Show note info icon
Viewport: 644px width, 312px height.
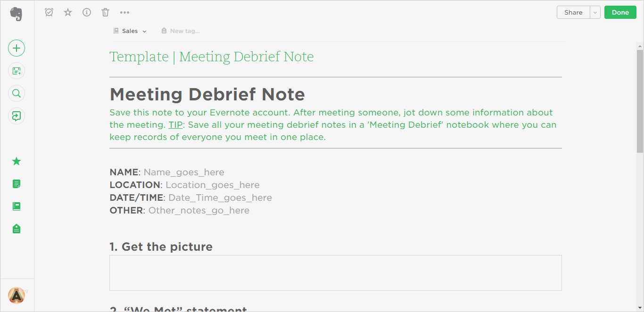point(87,12)
